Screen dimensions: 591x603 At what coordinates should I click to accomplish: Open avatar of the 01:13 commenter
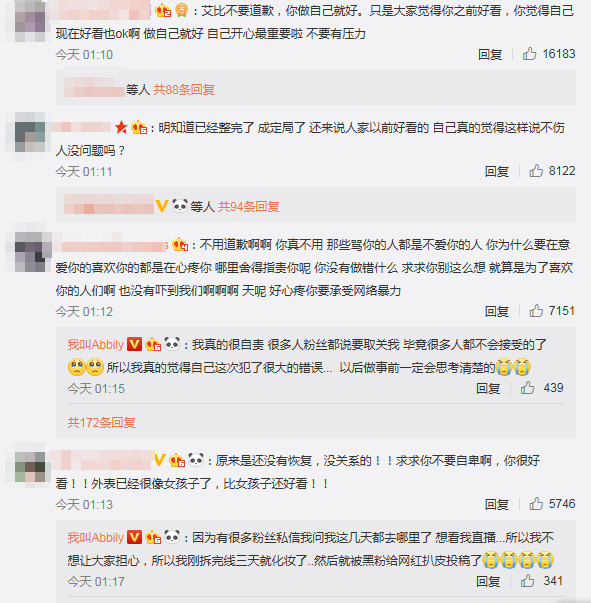coord(30,467)
